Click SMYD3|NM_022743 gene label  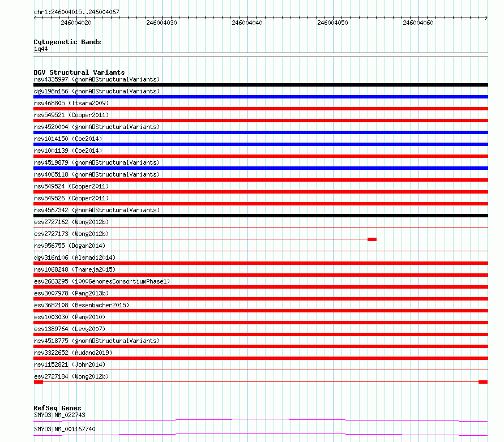(60, 415)
